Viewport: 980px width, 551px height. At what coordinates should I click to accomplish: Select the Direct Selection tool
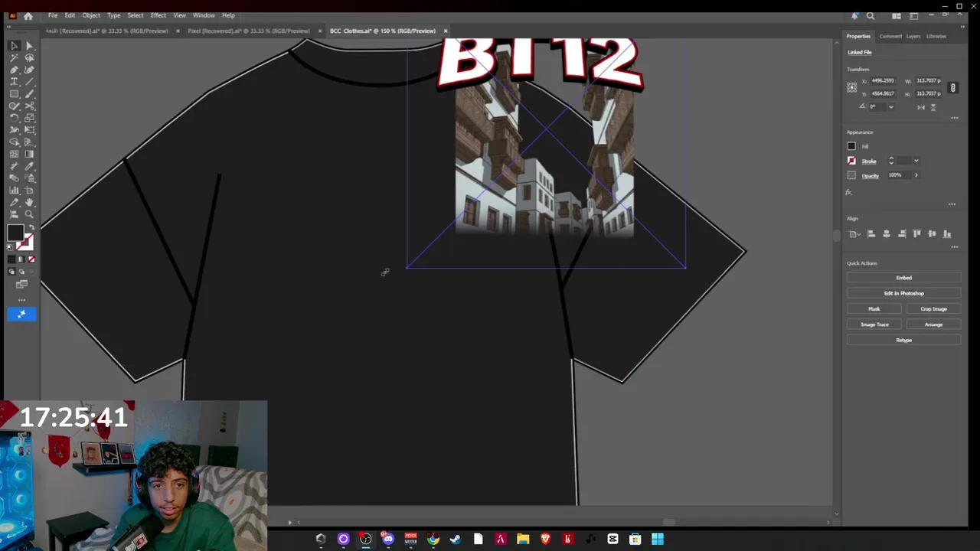coord(29,45)
